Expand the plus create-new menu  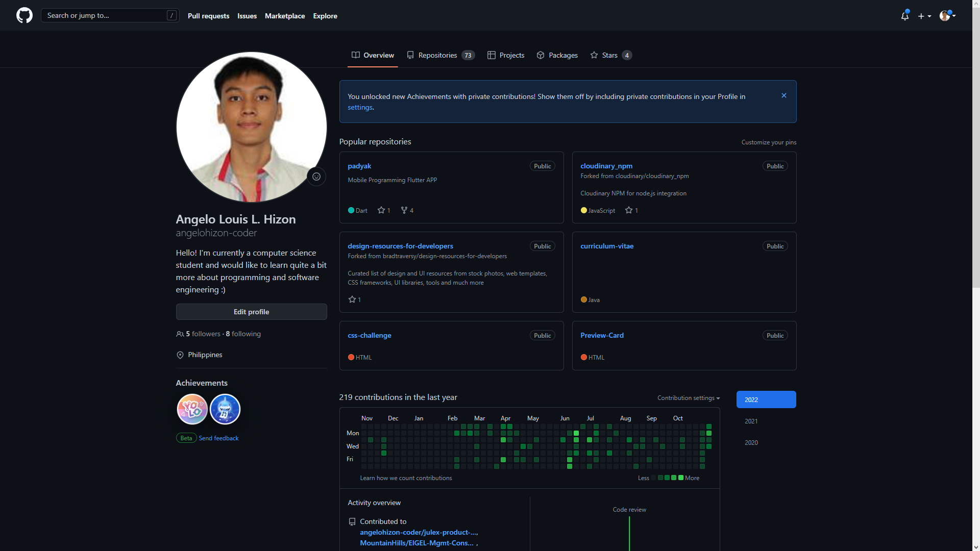coord(924,16)
